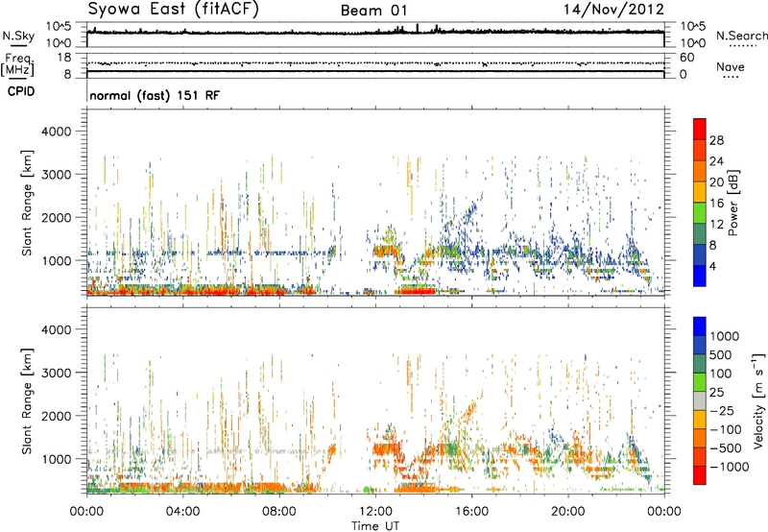Click the 'Power [dB]' colorbar label
Screen dimensions: 768x532
coord(732,203)
